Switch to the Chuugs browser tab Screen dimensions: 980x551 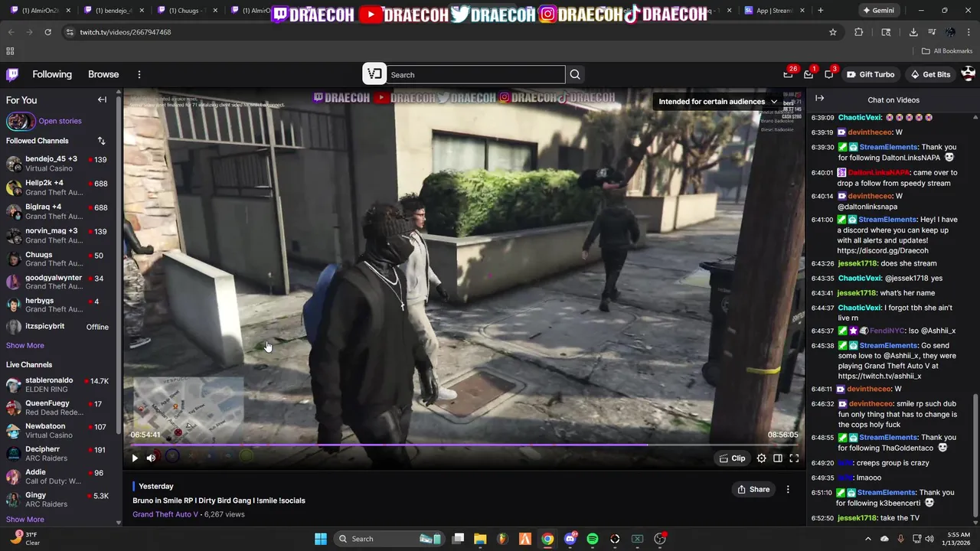(x=188, y=11)
